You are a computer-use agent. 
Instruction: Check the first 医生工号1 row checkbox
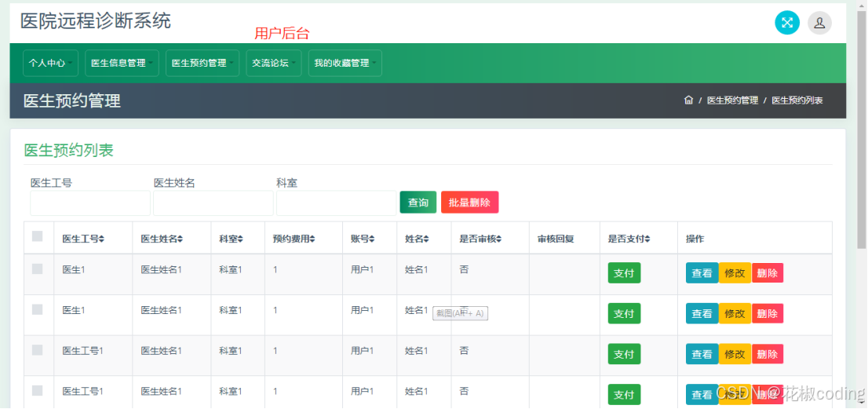(x=37, y=350)
